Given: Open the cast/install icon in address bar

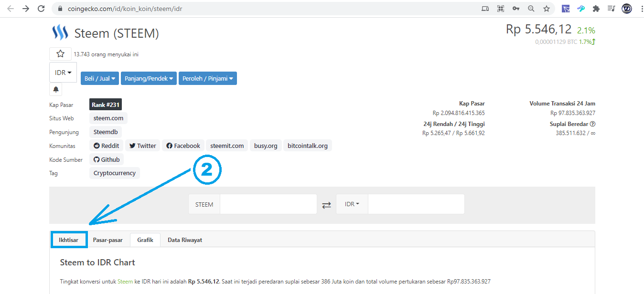Looking at the screenshot, I should pos(485,9).
